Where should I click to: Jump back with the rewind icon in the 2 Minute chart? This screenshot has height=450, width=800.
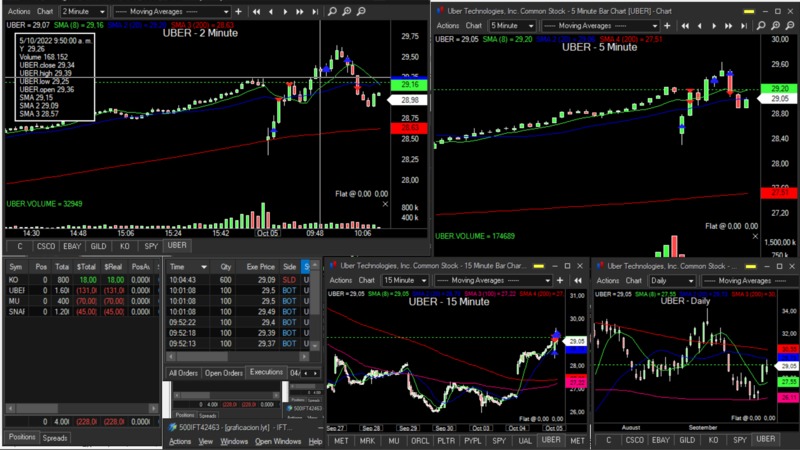click(257, 11)
